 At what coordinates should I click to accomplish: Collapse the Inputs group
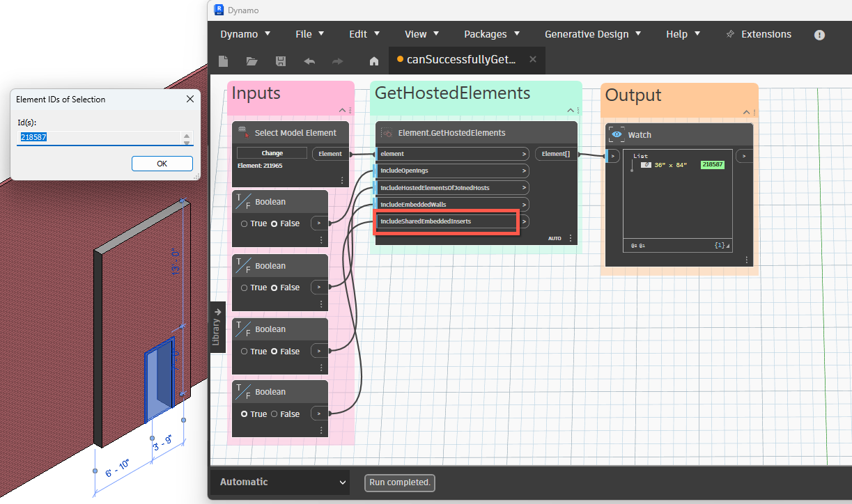click(x=342, y=111)
